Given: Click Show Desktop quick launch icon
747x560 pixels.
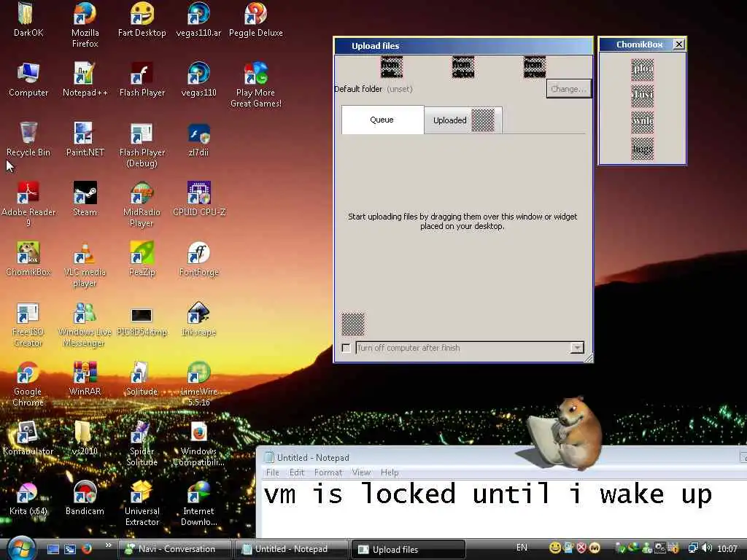Looking at the screenshot, I should 53,549.
